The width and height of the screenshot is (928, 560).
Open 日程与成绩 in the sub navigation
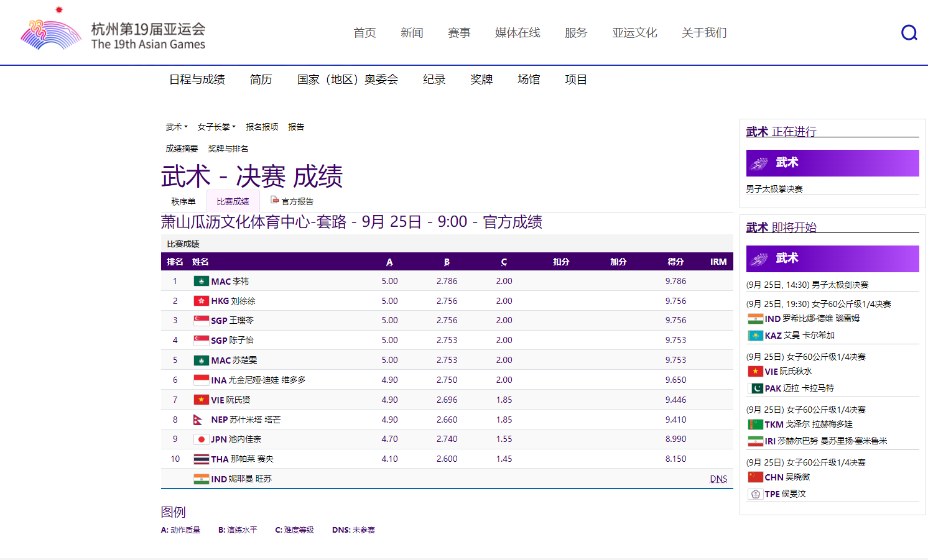coord(197,80)
